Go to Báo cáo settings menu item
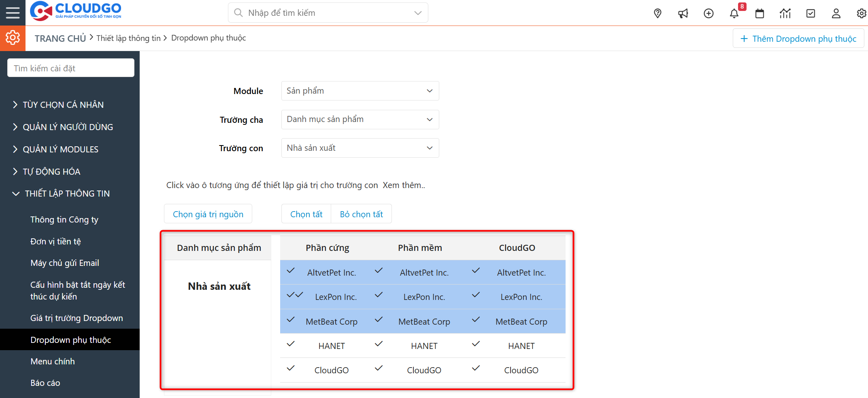 pos(45,383)
